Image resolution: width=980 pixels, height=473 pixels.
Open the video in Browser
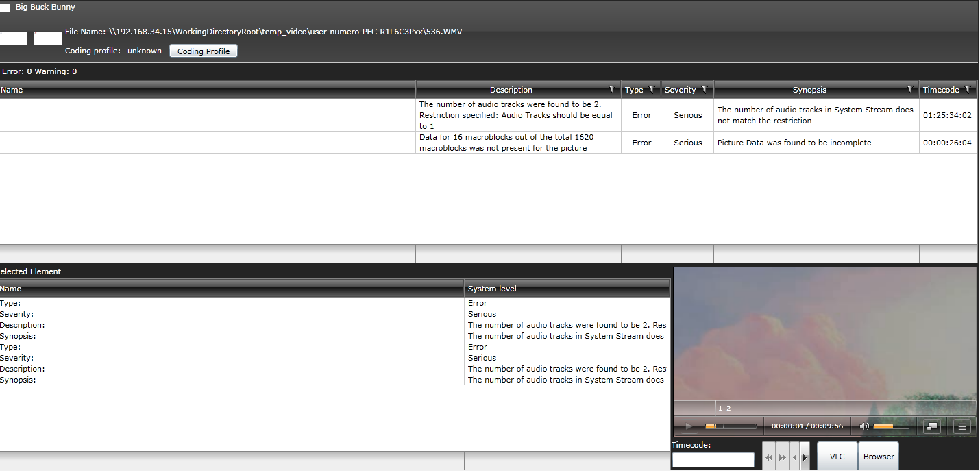(879, 457)
